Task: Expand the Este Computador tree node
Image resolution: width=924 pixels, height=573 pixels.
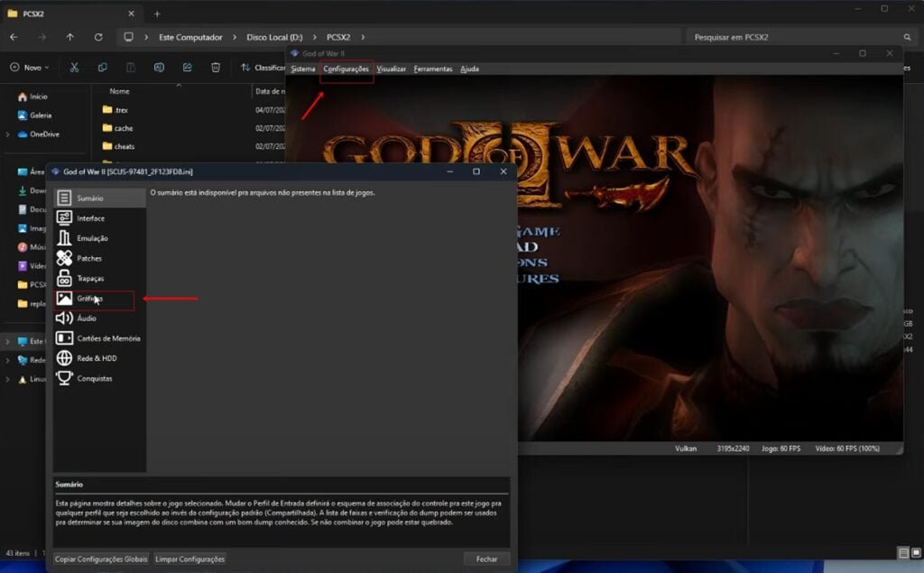Action: [7, 341]
